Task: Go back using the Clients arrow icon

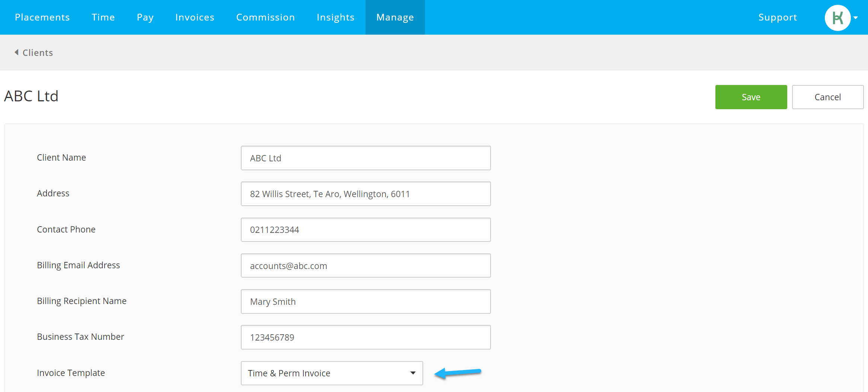Action: [x=16, y=53]
